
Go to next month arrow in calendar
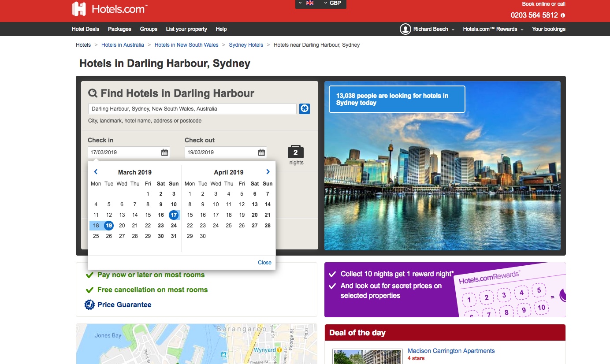click(268, 172)
